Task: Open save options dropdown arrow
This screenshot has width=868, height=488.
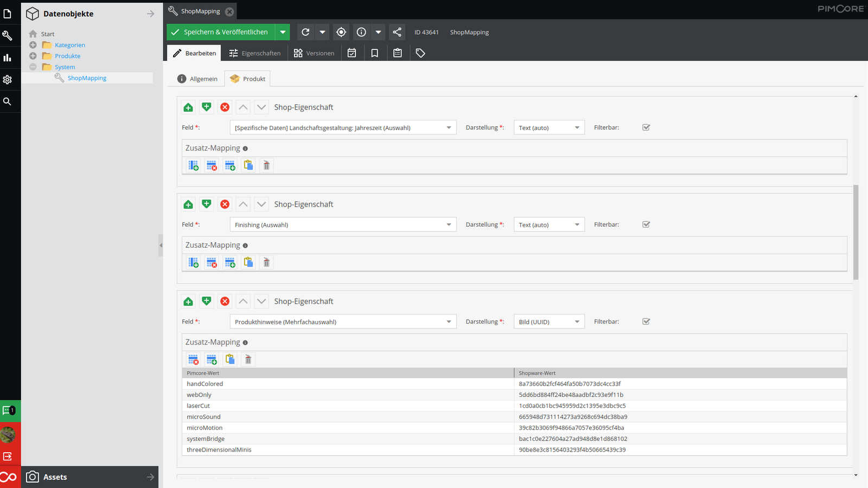Action: pos(283,32)
